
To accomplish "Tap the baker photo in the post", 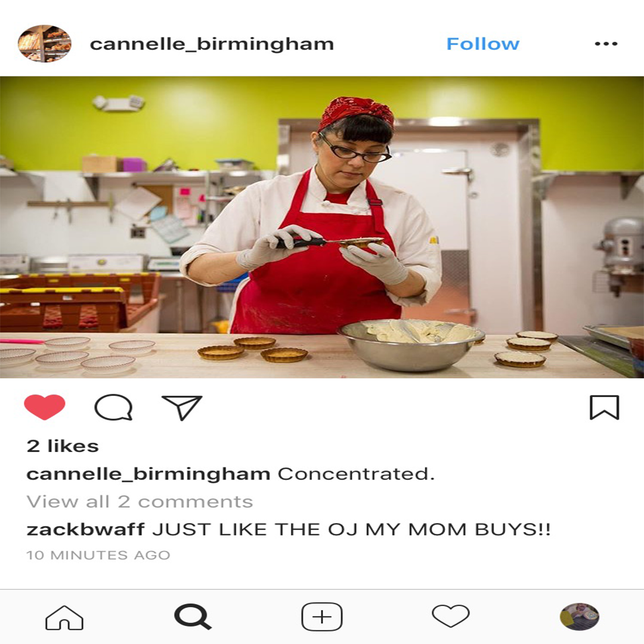I will point(322,227).
